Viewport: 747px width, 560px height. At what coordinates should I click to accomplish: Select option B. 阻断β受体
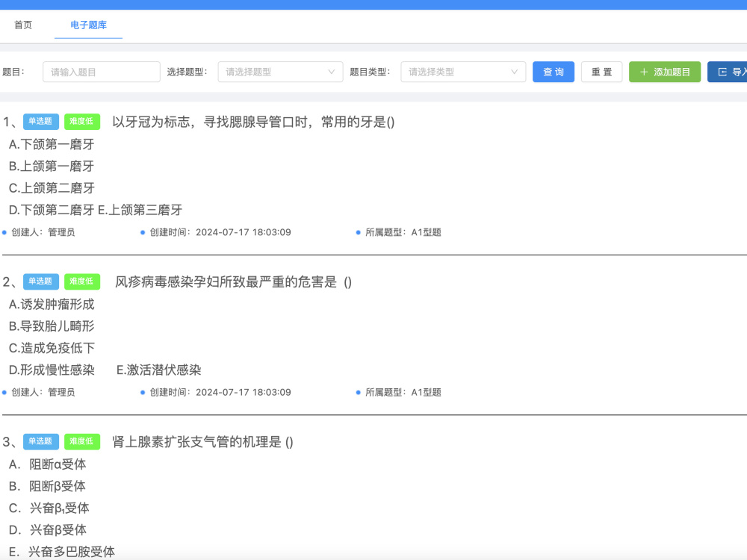[x=47, y=486]
